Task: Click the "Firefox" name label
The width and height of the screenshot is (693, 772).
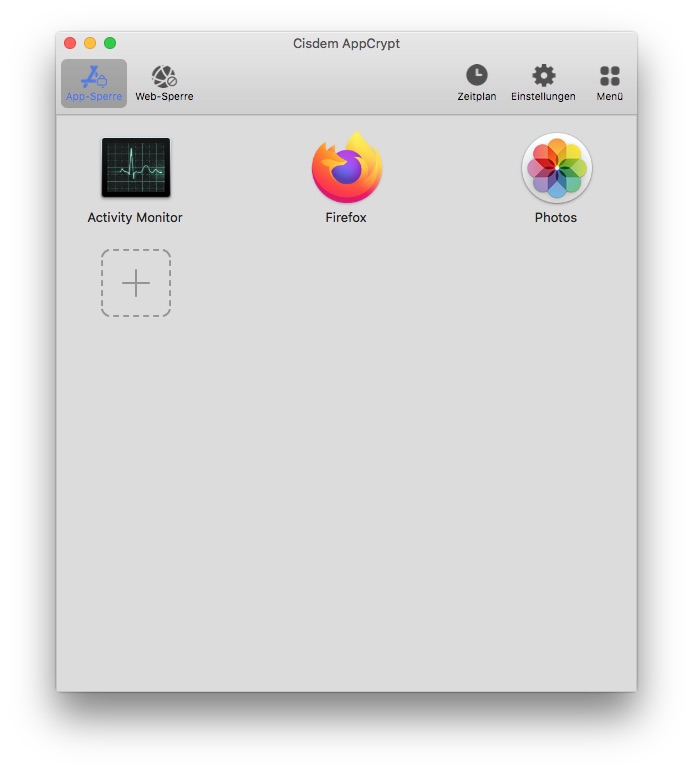Action: [x=346, y=217]
